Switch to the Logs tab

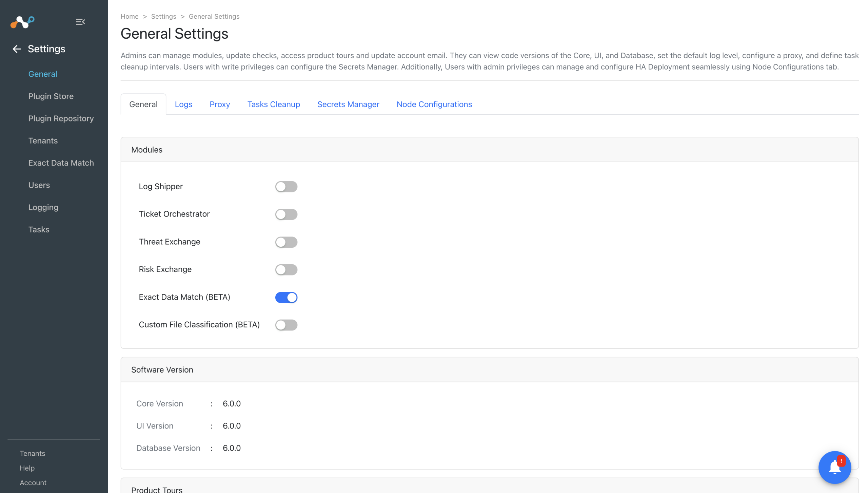[x=183, y=105]
